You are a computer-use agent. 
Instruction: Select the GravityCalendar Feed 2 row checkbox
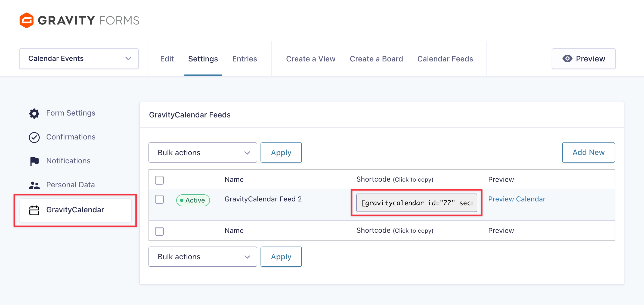click(159, 199)
